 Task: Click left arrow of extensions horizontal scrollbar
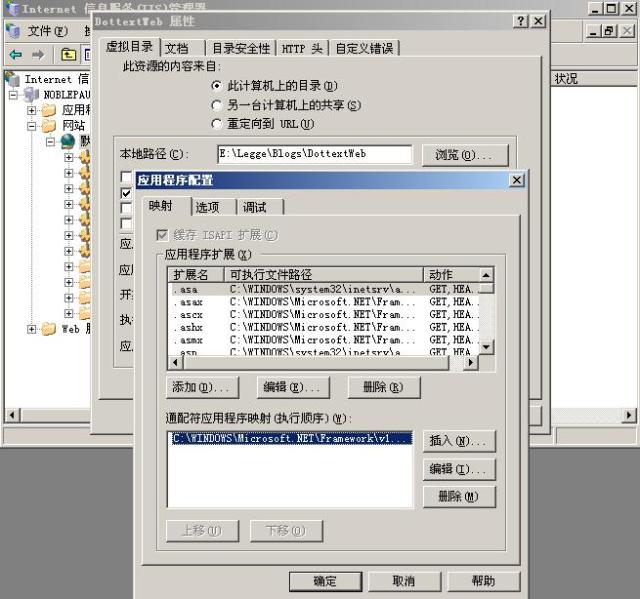pos(176,362)
